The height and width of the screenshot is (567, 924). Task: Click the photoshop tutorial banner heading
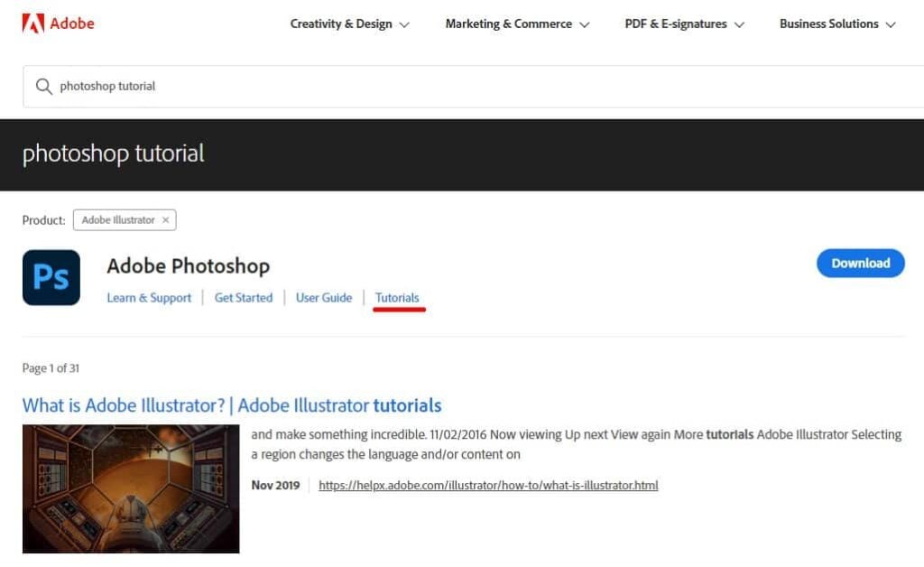click(x=113, y=153)
